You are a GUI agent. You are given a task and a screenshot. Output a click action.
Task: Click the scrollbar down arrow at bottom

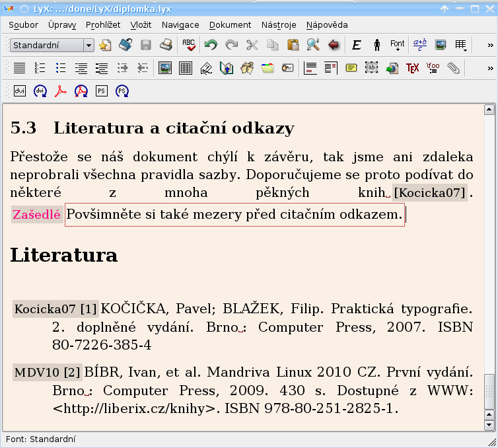pyautogui.click(x=489, y=425)
